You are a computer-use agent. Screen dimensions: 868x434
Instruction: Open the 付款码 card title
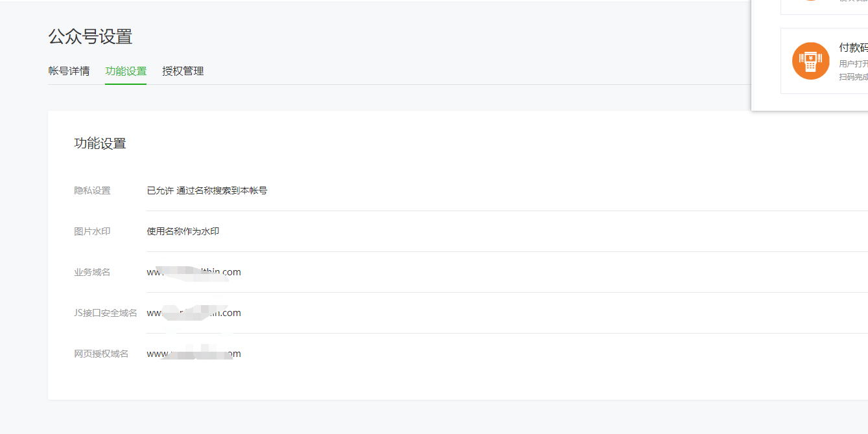click(853, 48)
